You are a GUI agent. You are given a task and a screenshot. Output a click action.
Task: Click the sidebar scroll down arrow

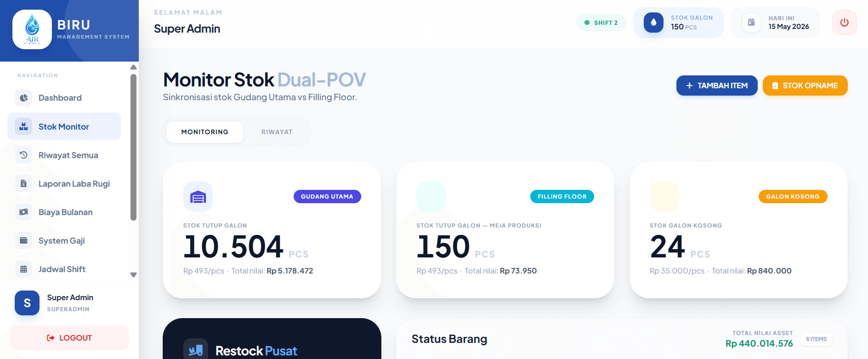click(134, 275)
